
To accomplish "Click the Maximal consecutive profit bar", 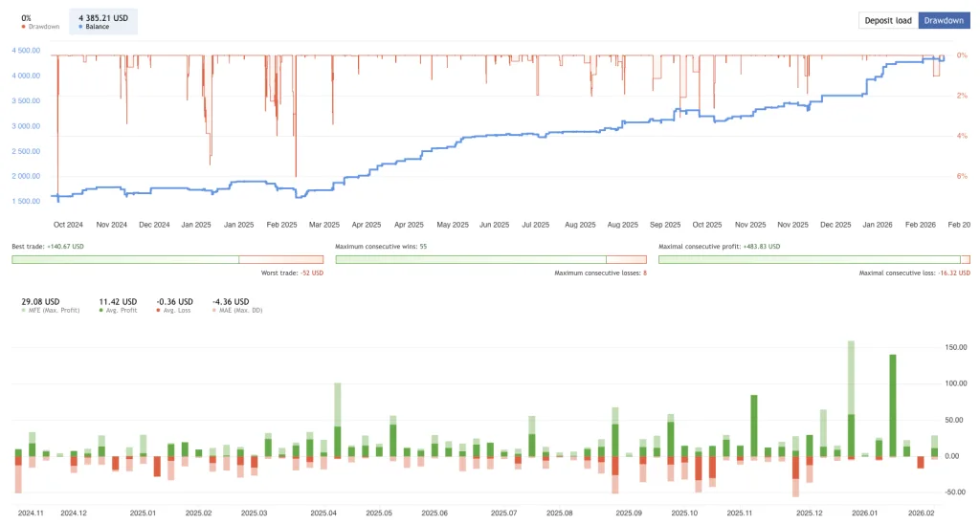I will [810, 259].
